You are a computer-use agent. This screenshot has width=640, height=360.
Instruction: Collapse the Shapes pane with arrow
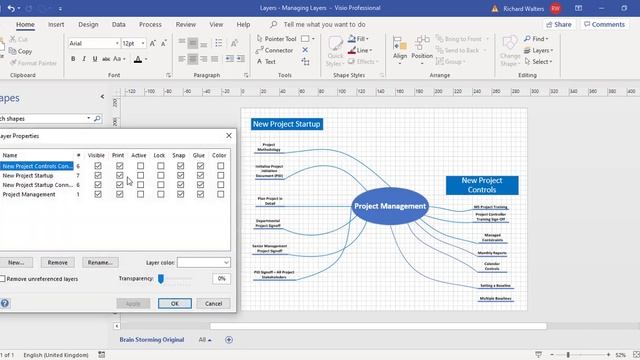(x=102, y=97)
